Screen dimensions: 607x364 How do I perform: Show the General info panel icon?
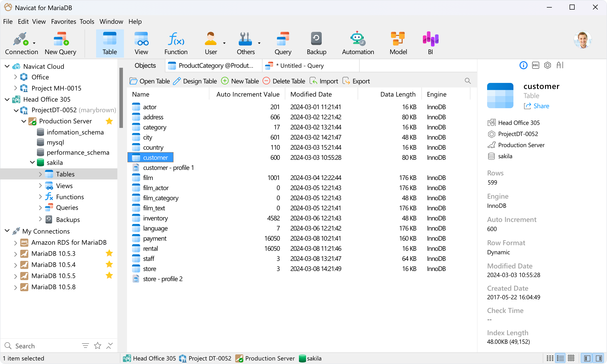click(523, 65)
